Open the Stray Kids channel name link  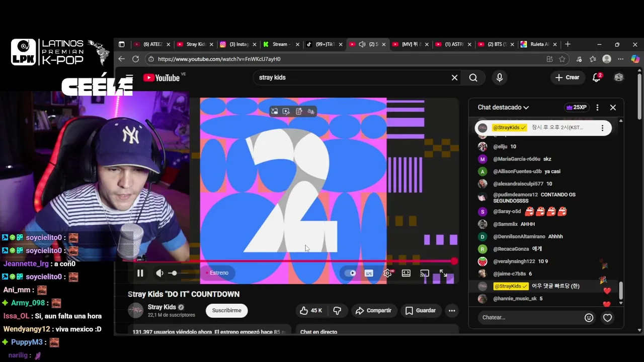162,307
